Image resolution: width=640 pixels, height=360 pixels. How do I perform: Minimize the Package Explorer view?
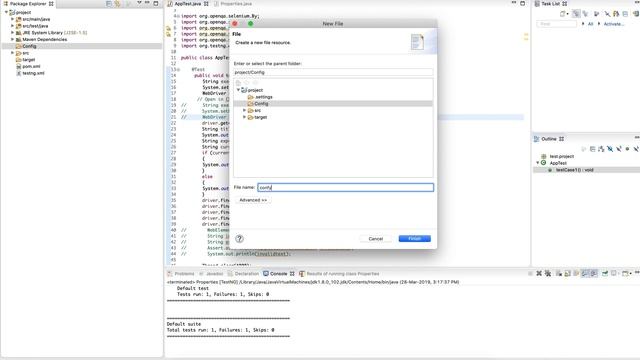147,3
